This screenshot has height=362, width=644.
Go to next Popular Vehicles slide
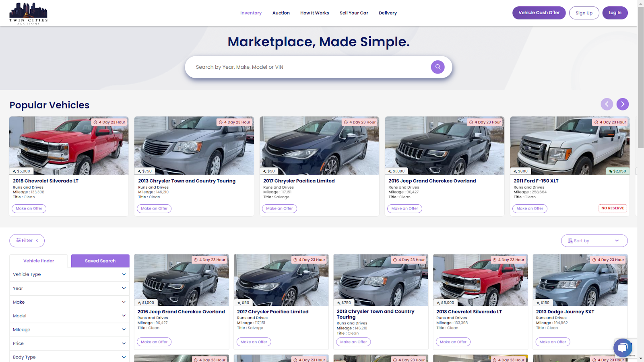[x=622, y=104]
